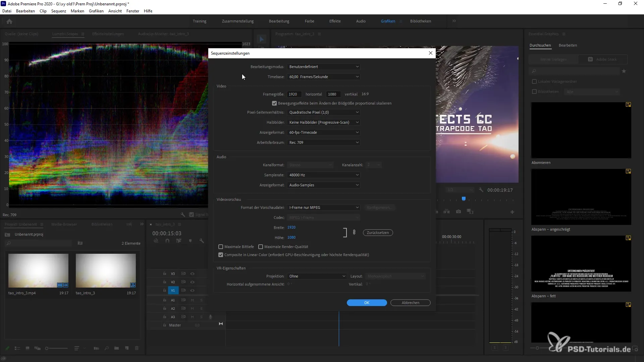
Task: Open the Program monitor button editor plus
Action: coord(512,212)
